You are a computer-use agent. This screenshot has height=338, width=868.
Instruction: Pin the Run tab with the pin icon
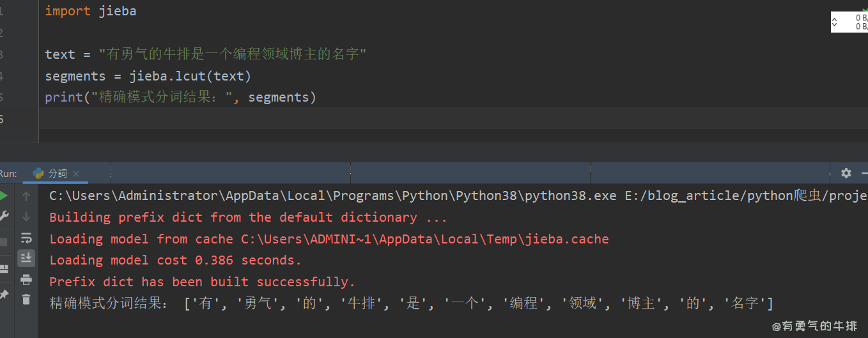point(4,295)
